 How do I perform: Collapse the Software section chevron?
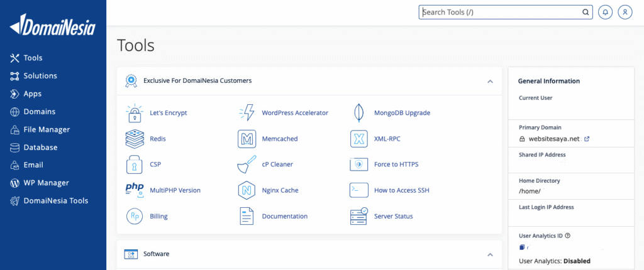[490, 254]
